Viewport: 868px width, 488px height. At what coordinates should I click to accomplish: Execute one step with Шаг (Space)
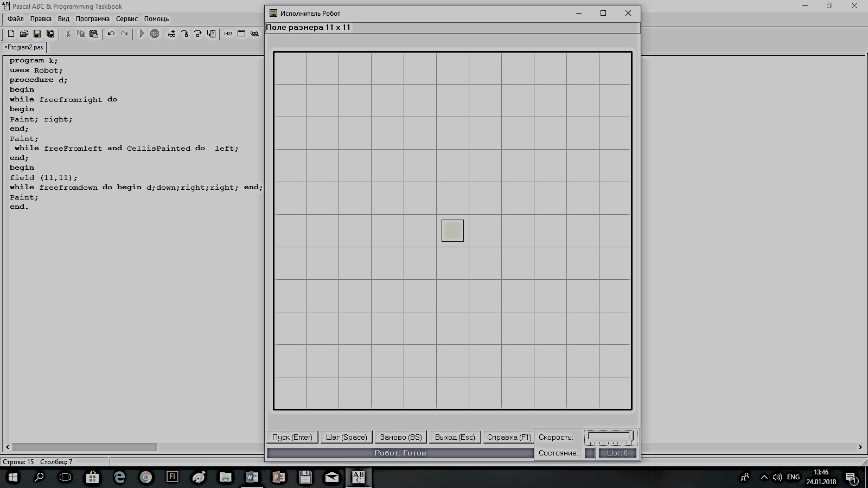(346, 437)
